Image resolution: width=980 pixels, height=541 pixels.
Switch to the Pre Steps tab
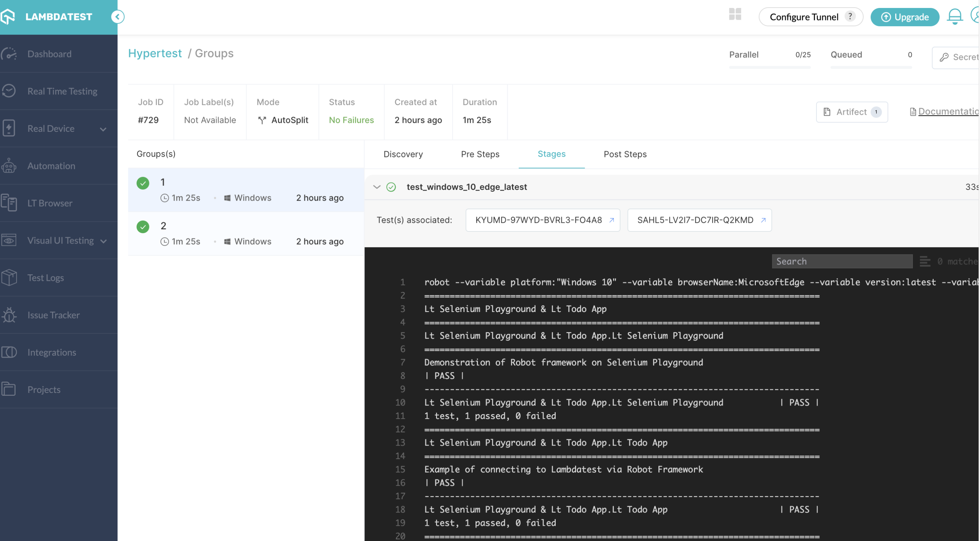pos(480,154)
